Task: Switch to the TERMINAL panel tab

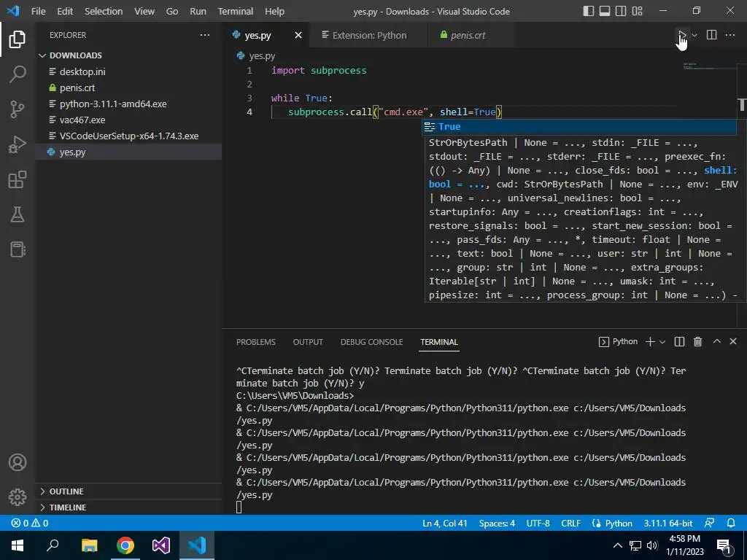Action: (x=438, y=342)
